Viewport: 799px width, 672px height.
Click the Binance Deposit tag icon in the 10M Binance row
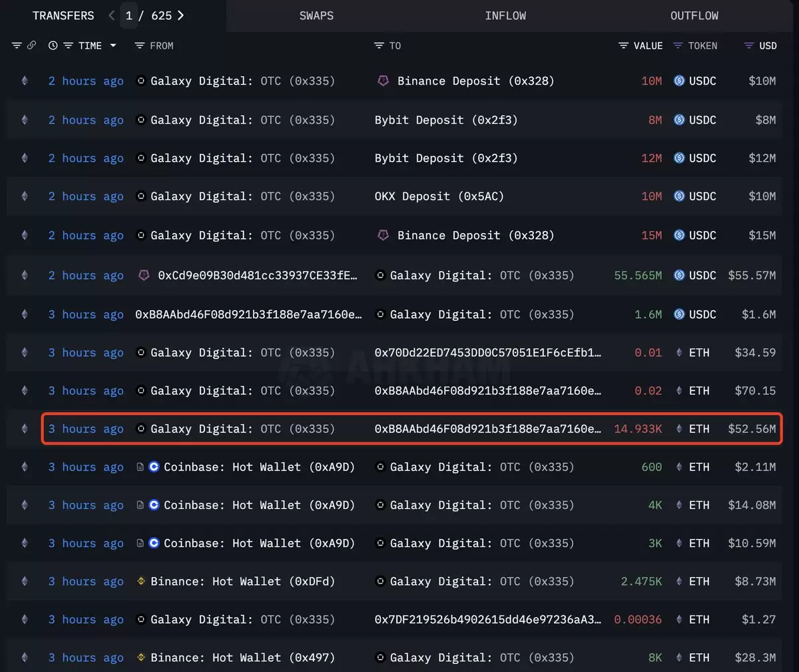click(383, 81)
